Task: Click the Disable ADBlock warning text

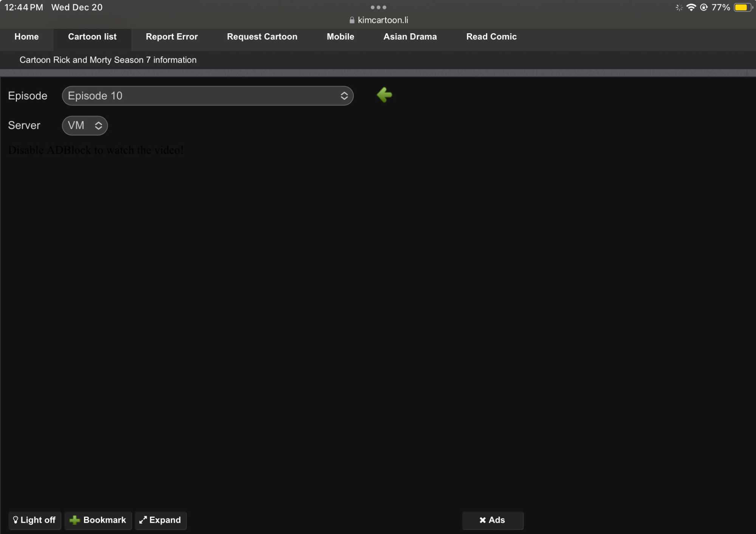Action: point(96,150)
